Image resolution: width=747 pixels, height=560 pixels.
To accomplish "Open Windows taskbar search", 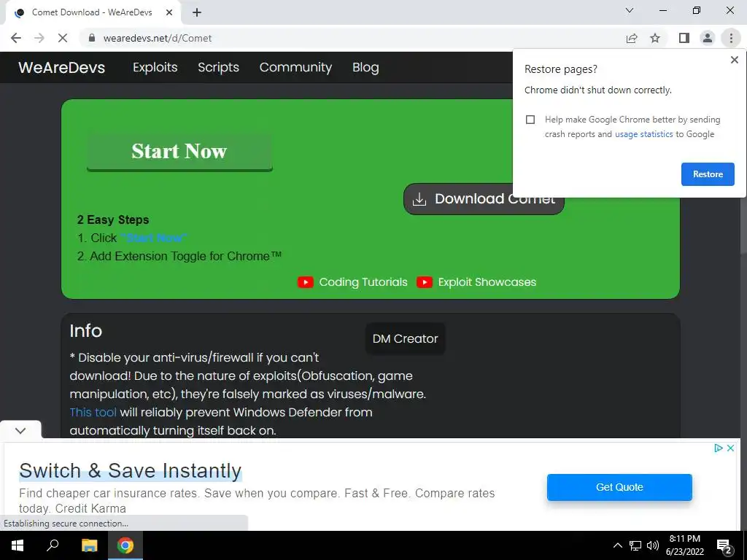I will [x=53, y=545].
